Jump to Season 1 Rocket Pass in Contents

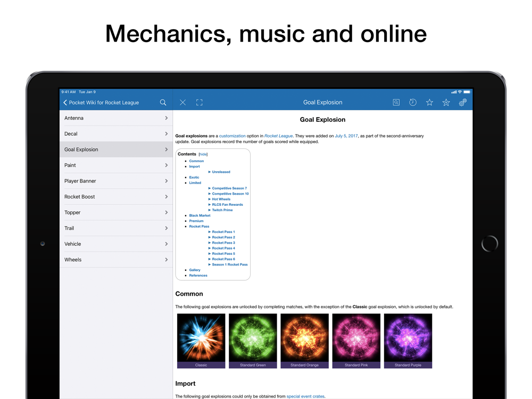(x=230, y=264)
